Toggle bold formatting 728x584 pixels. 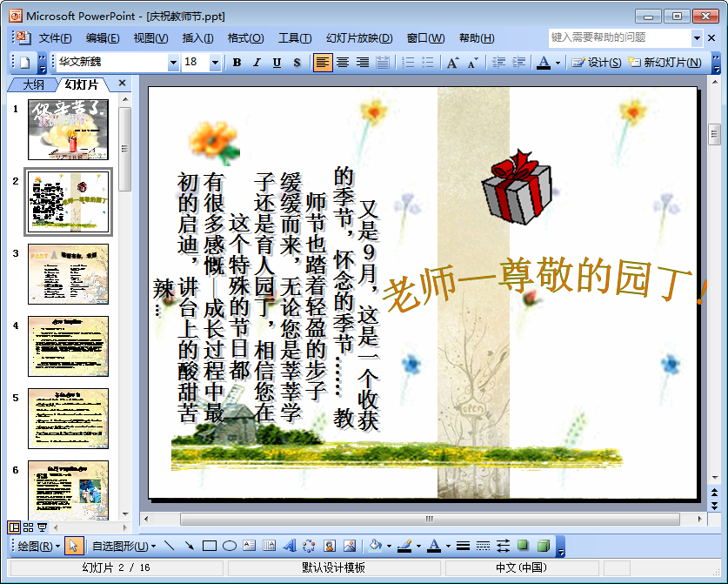pos(237,63)
